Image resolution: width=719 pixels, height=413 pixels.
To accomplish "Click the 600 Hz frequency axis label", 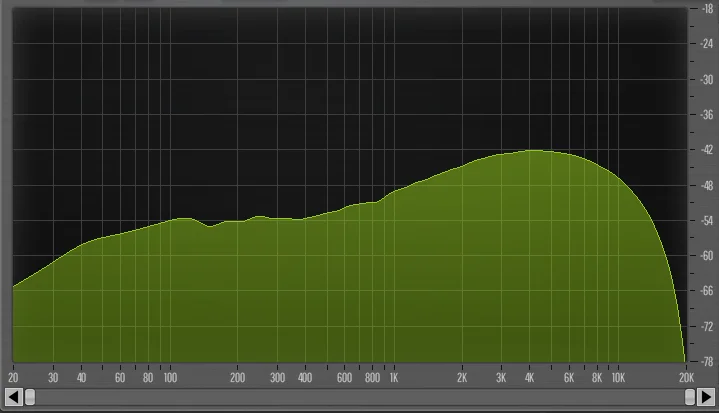I will (343, 379).
